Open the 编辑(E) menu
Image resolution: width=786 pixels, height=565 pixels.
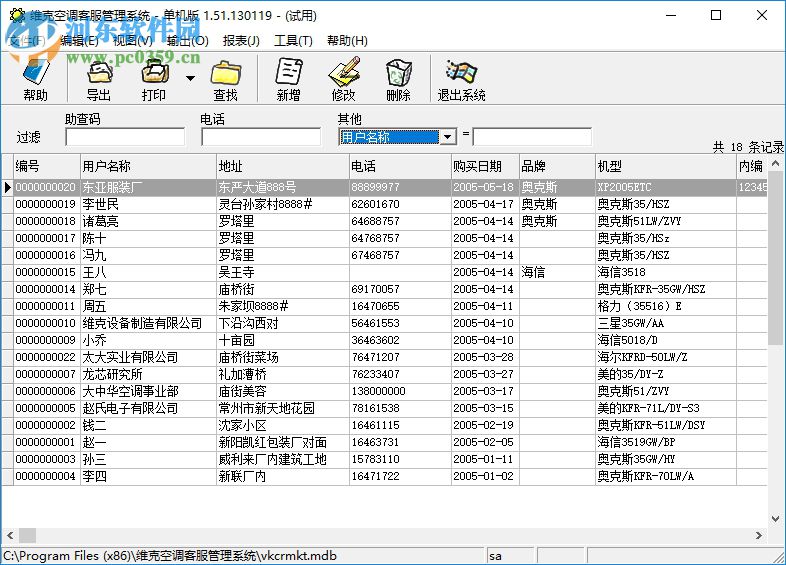79,41
